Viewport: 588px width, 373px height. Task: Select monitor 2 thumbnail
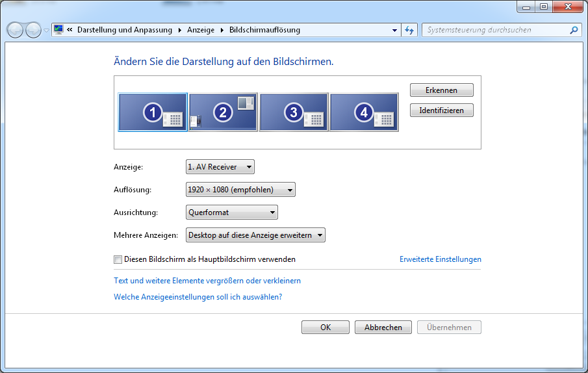(x=223, y=112)
